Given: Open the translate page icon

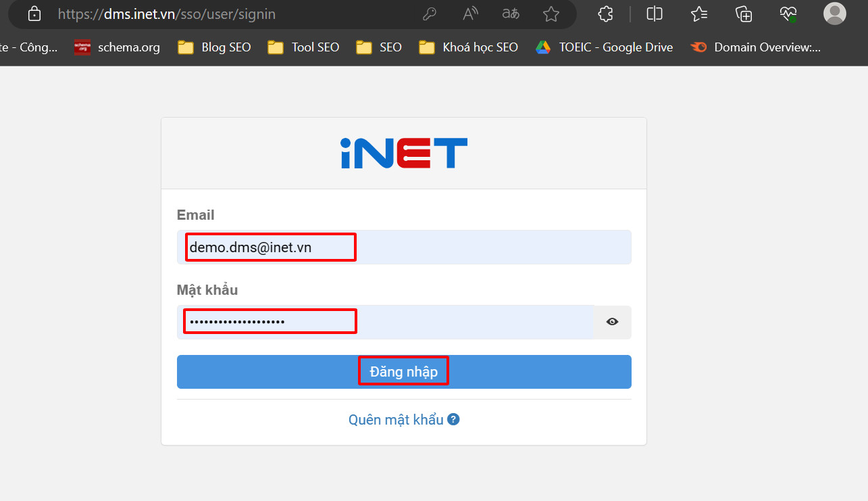Looking at the screenshot, I should click(511, 14).
